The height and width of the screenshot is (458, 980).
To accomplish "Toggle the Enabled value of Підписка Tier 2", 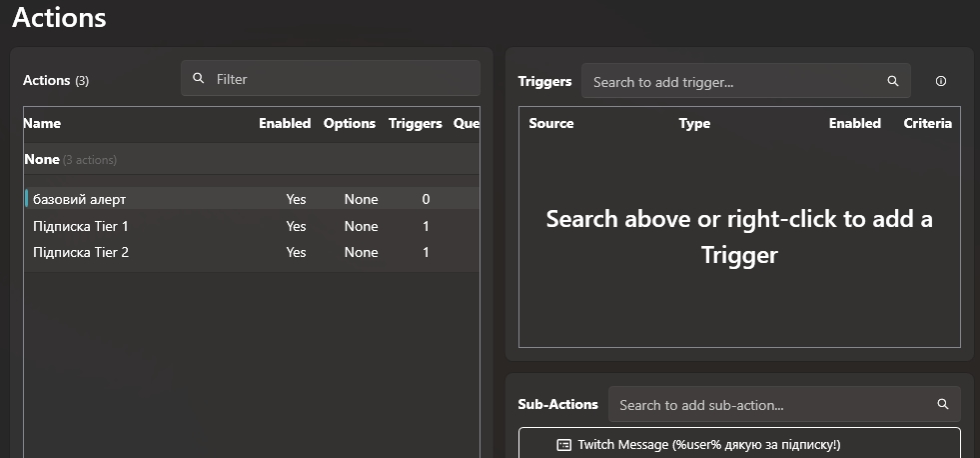I will [x=296, y=253].
